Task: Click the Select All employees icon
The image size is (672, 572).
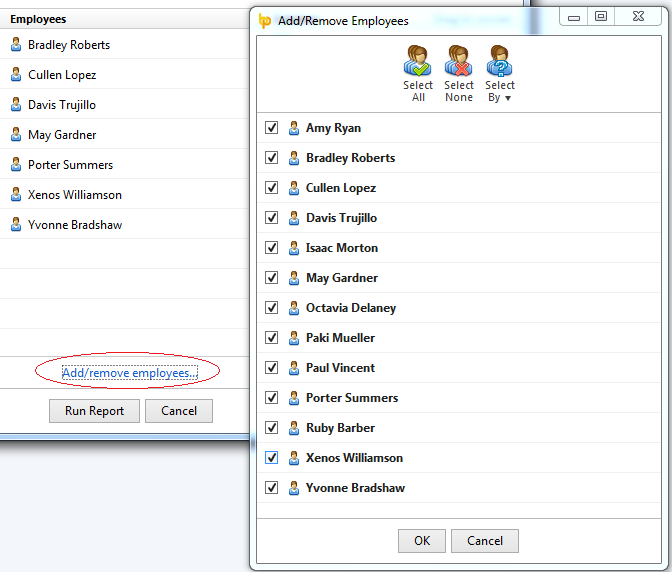Action: pos(417,60)
